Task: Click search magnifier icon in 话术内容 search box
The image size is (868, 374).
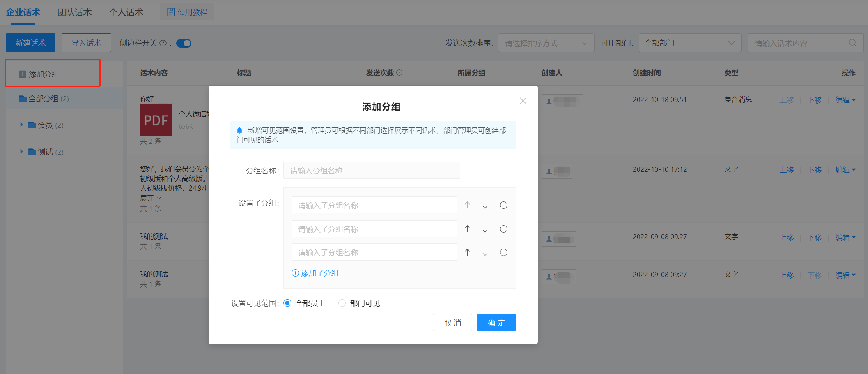Action: pos(852,42)
